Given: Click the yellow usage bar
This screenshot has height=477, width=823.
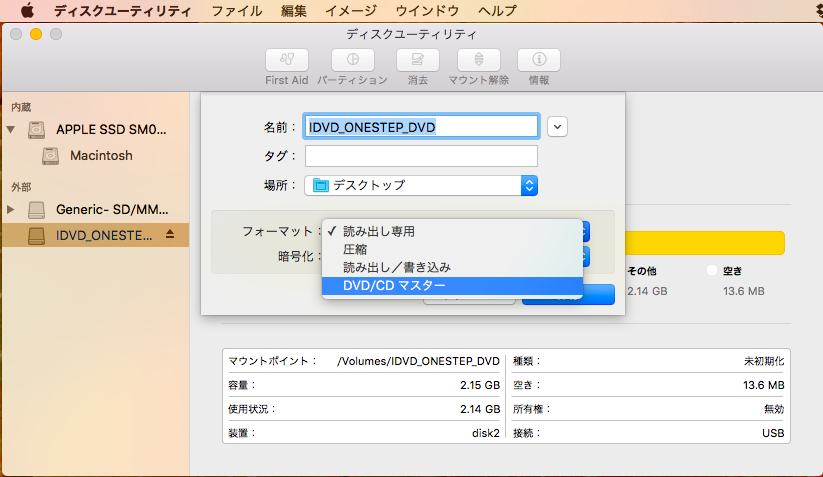Looking at the screenshot, I should [704, 243].
